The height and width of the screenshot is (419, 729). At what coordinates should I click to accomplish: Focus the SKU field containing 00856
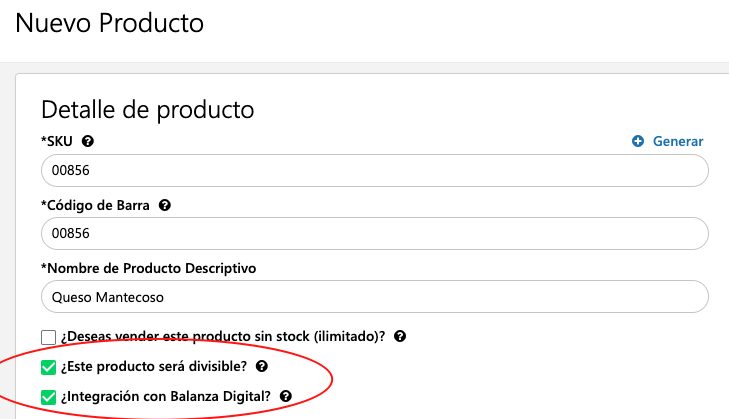coord(375,171)
